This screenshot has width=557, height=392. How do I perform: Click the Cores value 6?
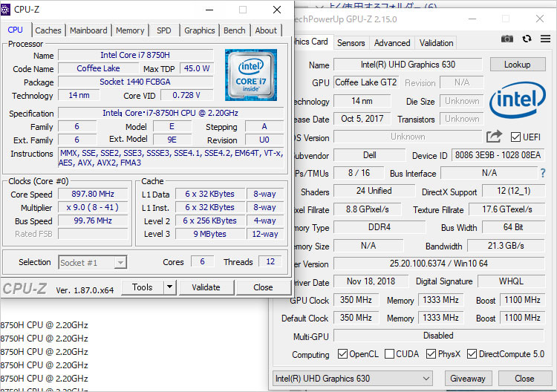click(x=202, y=261)
